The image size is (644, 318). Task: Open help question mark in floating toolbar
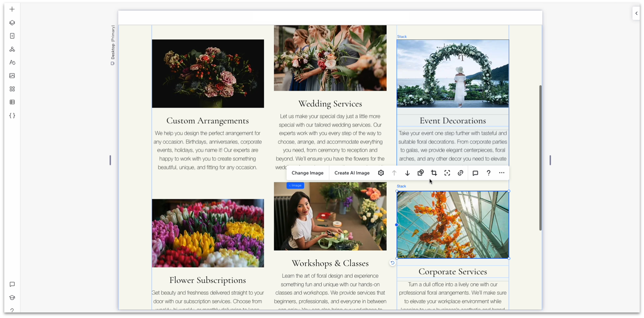tap(488, 173)
